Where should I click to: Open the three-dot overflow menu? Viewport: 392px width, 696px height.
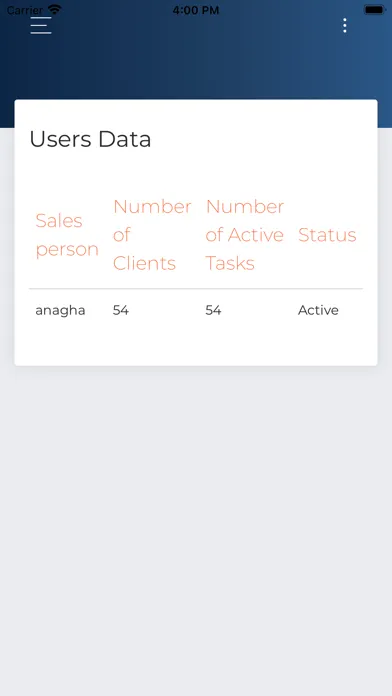344,26
